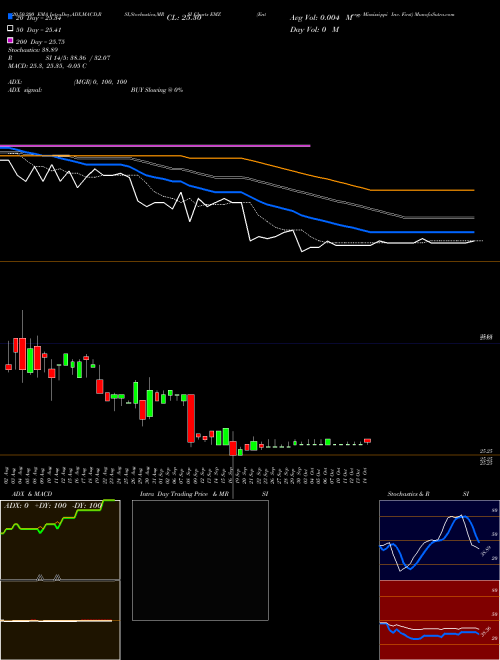Screen dimensions: 500x660
Task: Click the '(MGR) 0, 100, 100' ADX values
Action: click(x=100, y=82)
